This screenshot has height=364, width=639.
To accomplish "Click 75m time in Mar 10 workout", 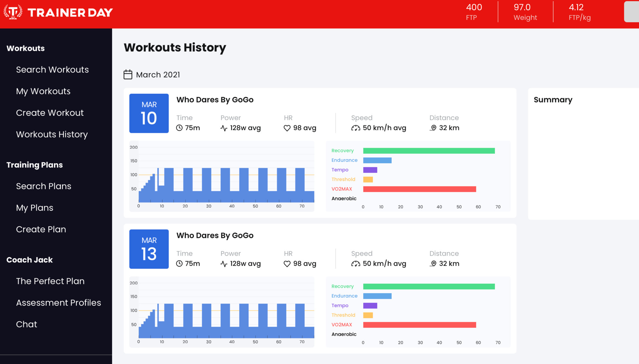I will 192,128.
